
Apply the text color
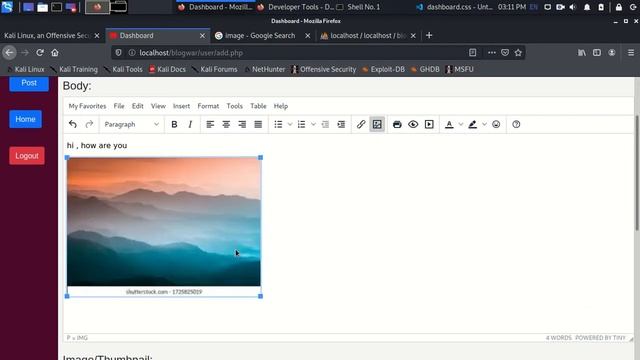449,124
